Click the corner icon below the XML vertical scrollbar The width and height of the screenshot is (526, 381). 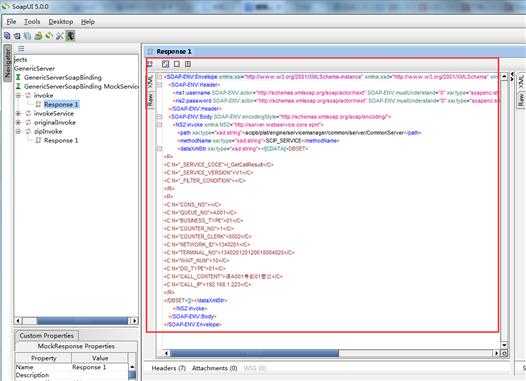(504, 353)
